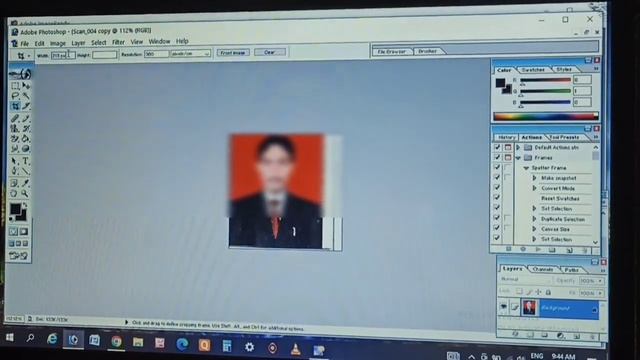Select the Blur tool
Screen dimensions: 640x360
[15, 149]
